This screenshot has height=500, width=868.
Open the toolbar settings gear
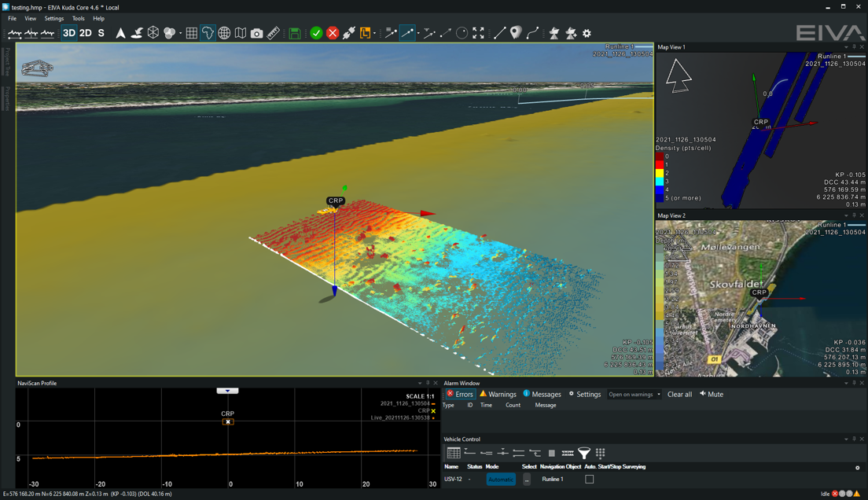tap(587, 33)
